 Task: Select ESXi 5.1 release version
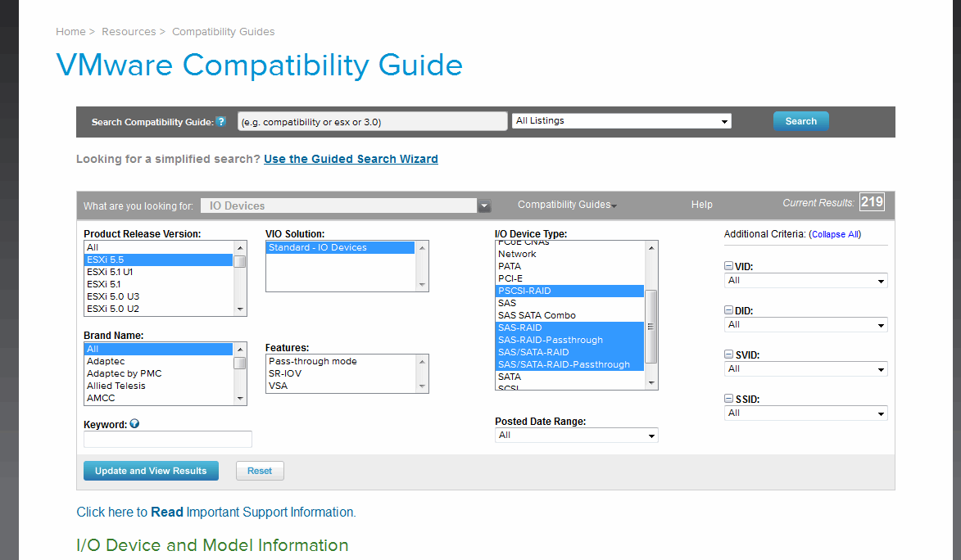[x=158, y=284]
